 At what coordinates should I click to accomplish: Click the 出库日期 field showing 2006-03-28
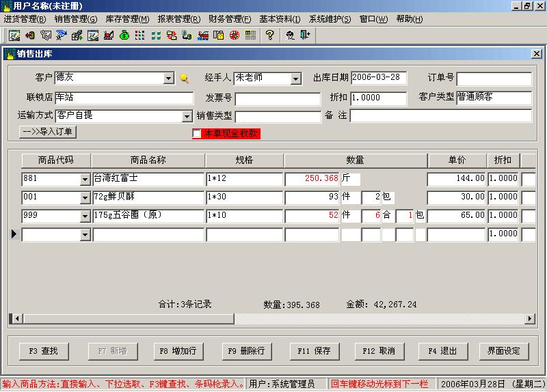coord(379,78)
